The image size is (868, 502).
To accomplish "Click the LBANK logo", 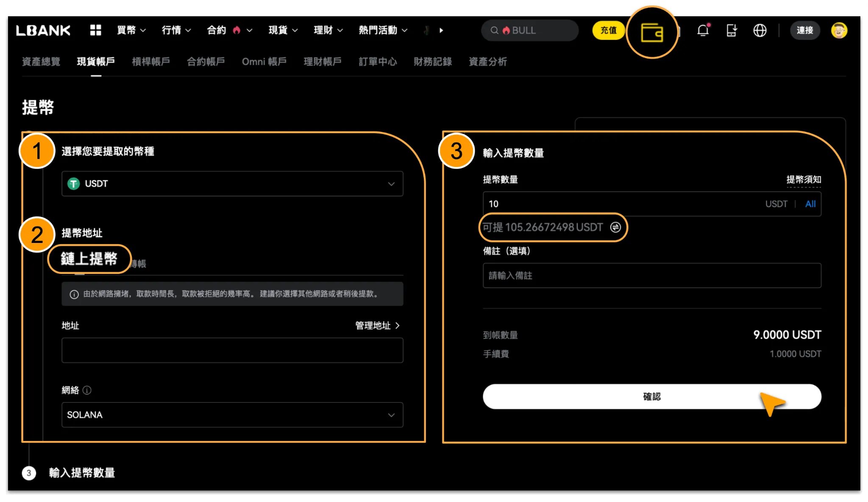I will 43,31.
